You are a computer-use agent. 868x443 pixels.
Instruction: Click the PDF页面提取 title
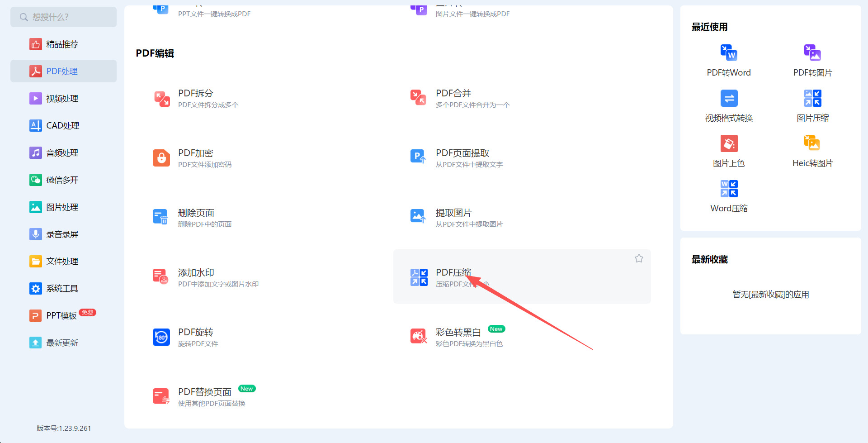[x=462, y=153]
